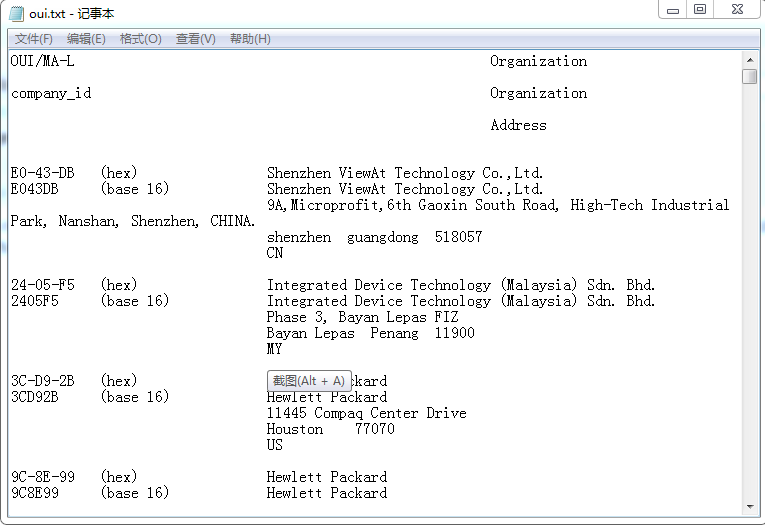This screenshot has height=529, width=765.
Task: Click the country code MY
Action: (274, 349)
